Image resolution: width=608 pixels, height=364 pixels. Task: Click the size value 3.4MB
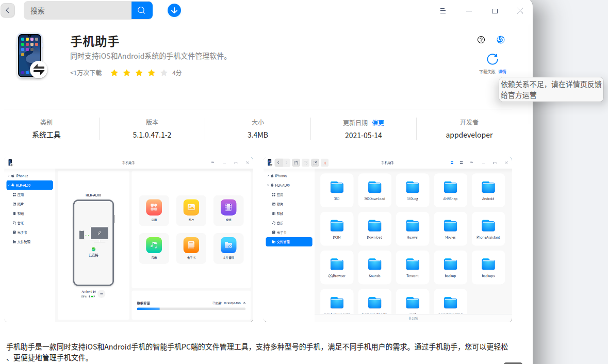(258, 135)
